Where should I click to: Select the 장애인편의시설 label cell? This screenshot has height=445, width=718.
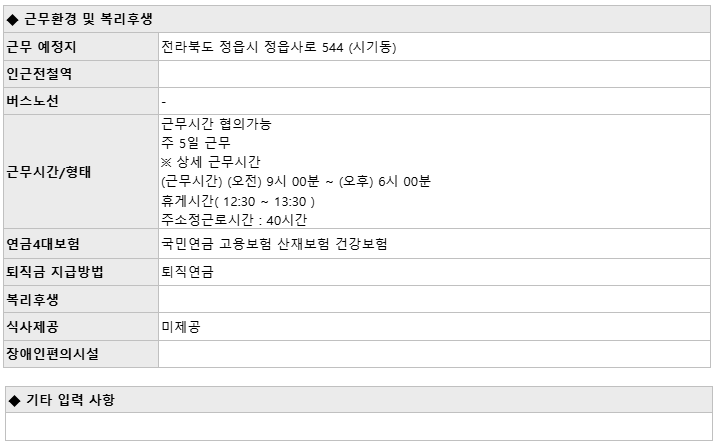[81, 354]
